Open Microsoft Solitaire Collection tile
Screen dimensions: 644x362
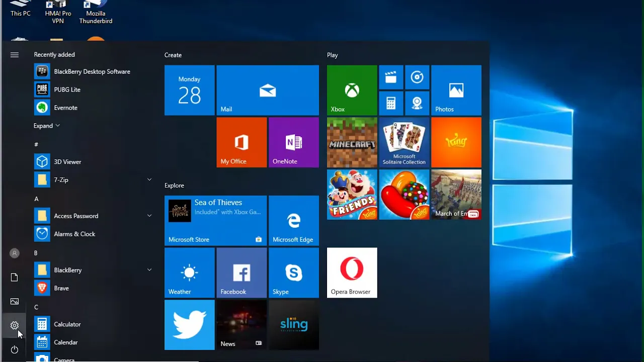tap(404, 142)
